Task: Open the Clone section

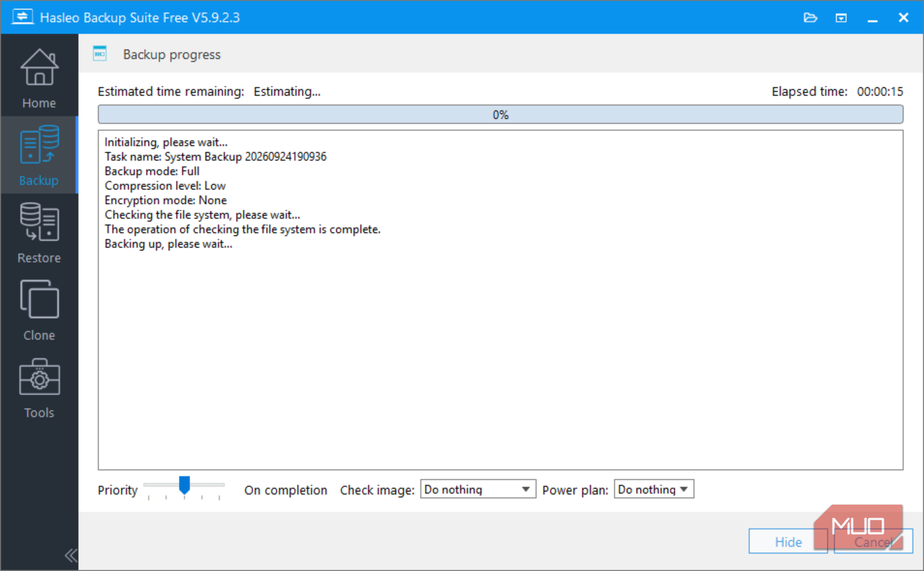Action: point(39,310)
